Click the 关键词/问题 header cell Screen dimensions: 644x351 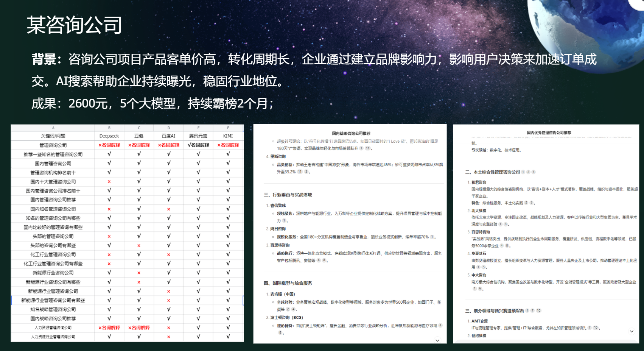[x=53, y=136]
